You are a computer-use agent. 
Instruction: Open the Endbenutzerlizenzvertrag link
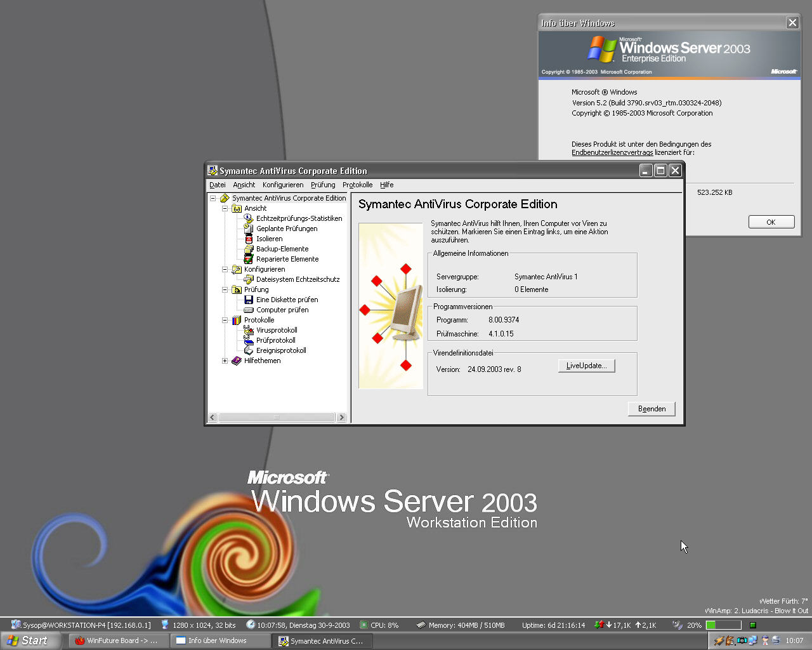(x=612, y=152)
